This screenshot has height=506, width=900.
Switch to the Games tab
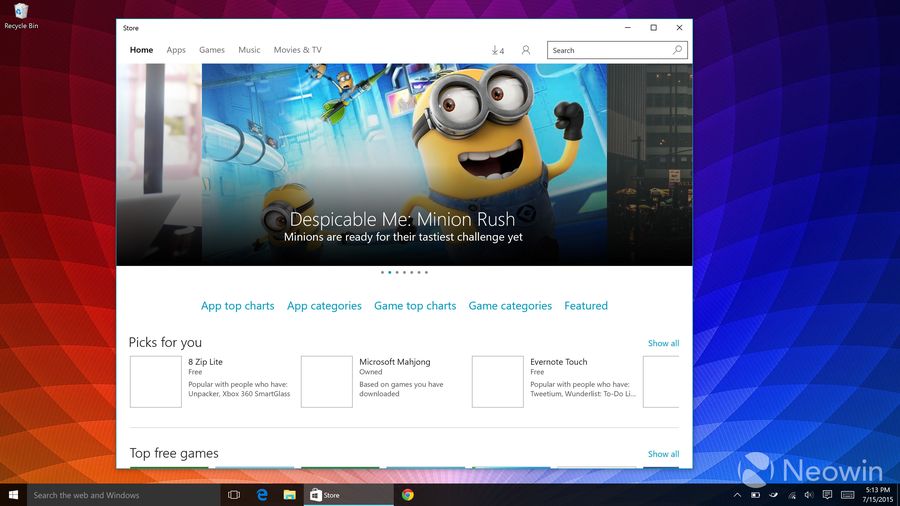(x=212, y=50)
